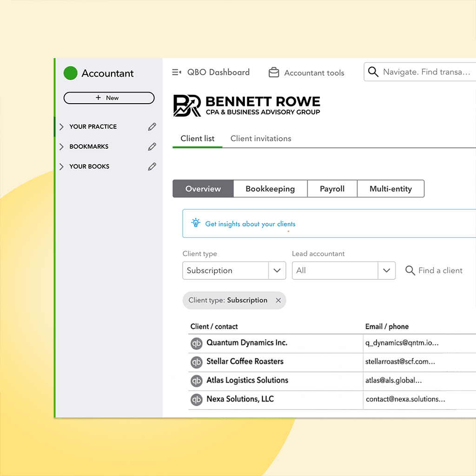Focus the Find a client field
Viewport: 476px width, 476px height.
pyautogui.click(x=440, y=271)
